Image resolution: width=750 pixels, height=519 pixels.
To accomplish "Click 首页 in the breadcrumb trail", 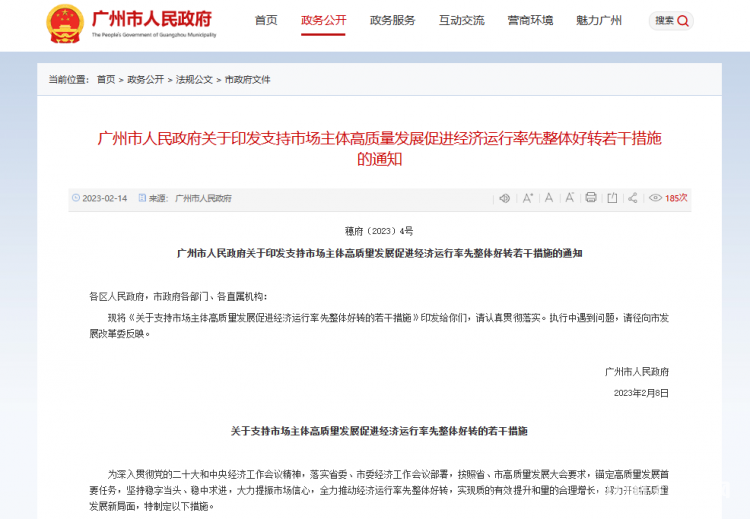I will tap(106, 79).
